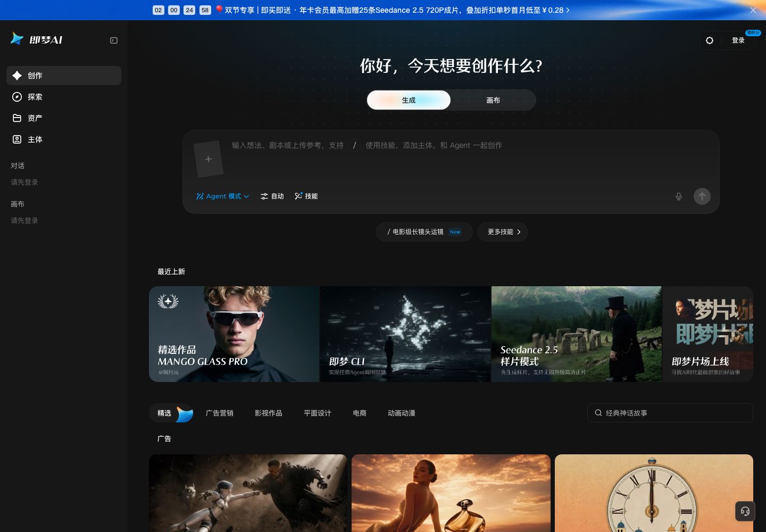Viewport: 766px width, 532px height.
Task: Select the 电商 category tab
Action: [360, 413]
